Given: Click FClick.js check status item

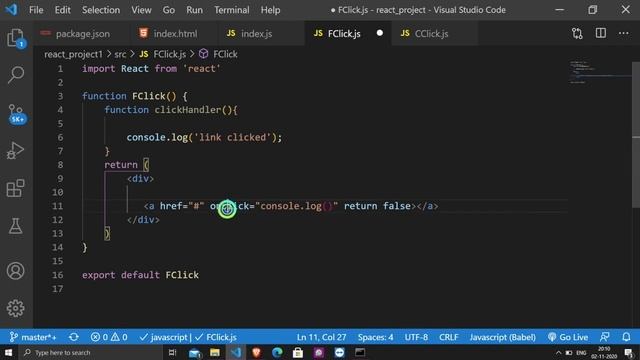Looking at the screenshot, I should coord(216,337).
